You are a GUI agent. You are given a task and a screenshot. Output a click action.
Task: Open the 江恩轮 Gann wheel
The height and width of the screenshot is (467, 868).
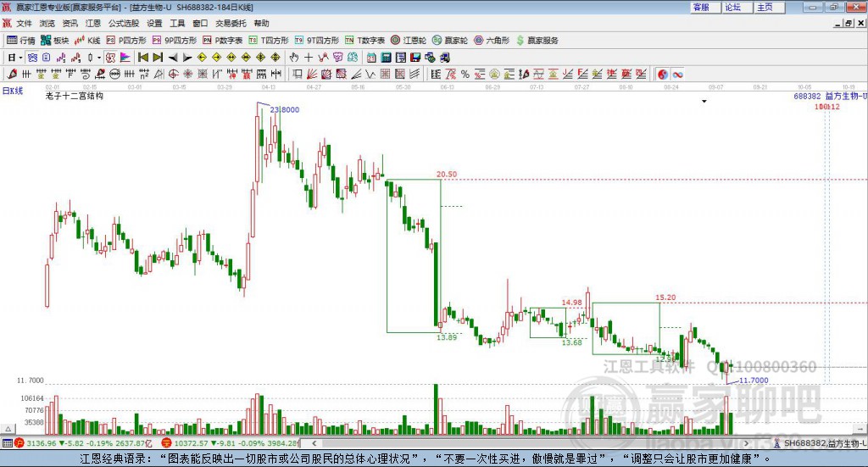click(x=409, y=41)
